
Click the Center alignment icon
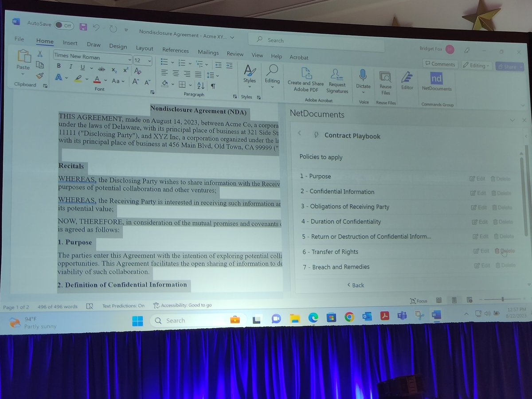coord(176,73)
